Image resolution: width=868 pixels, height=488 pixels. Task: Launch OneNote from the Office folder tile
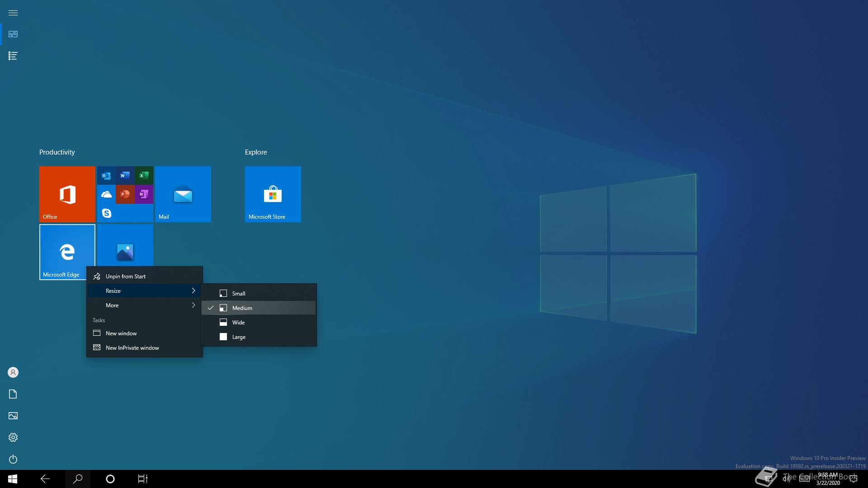144,194
